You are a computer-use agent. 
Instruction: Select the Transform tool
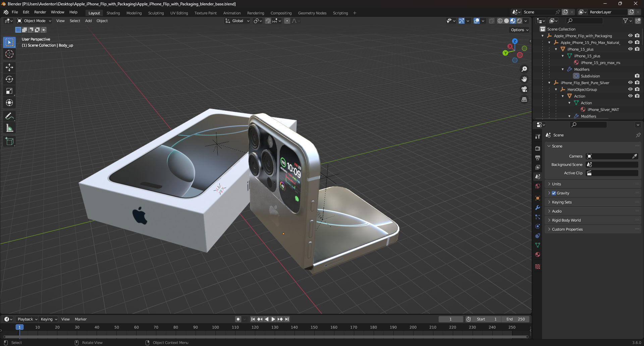(x=9, y=103)
